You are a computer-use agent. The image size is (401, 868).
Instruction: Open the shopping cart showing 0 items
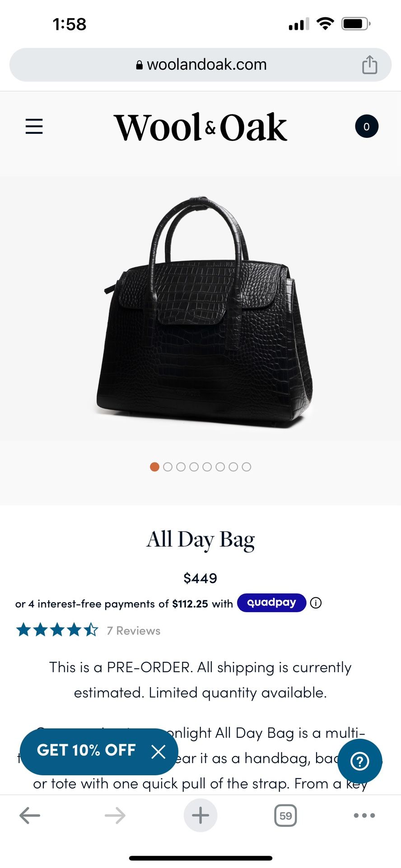click(366, 127)
